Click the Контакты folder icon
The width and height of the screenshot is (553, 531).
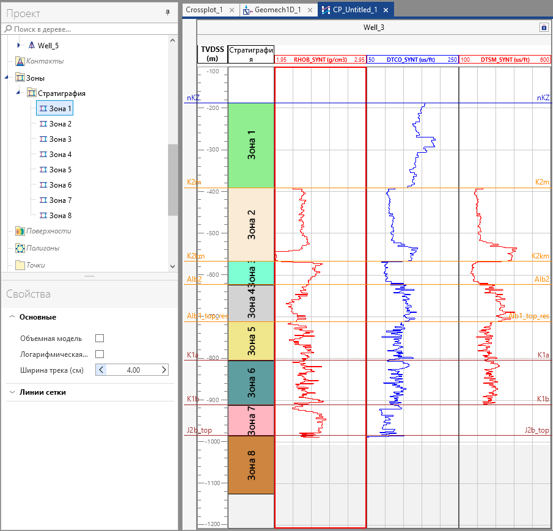pyautogui.click(x=20, y=61)
